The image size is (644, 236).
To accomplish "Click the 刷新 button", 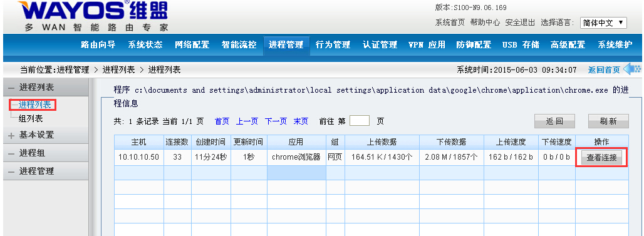I will [x=608, y=121].
